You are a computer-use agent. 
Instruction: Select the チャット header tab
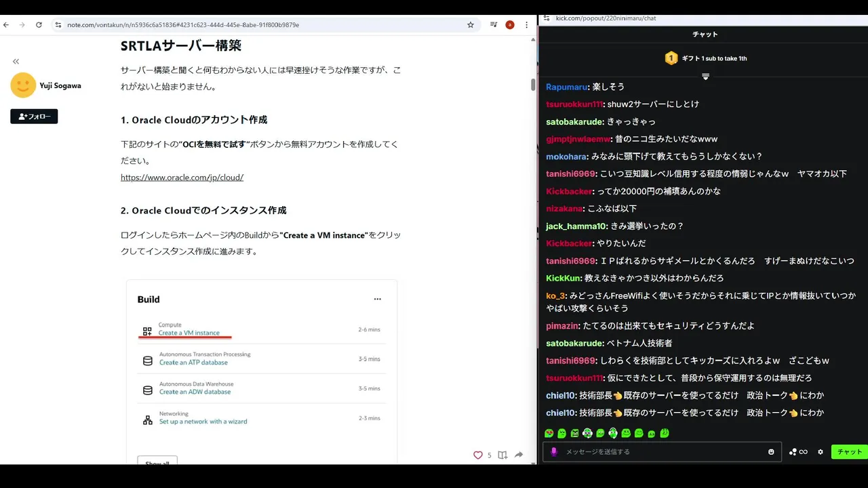point(705,34)
